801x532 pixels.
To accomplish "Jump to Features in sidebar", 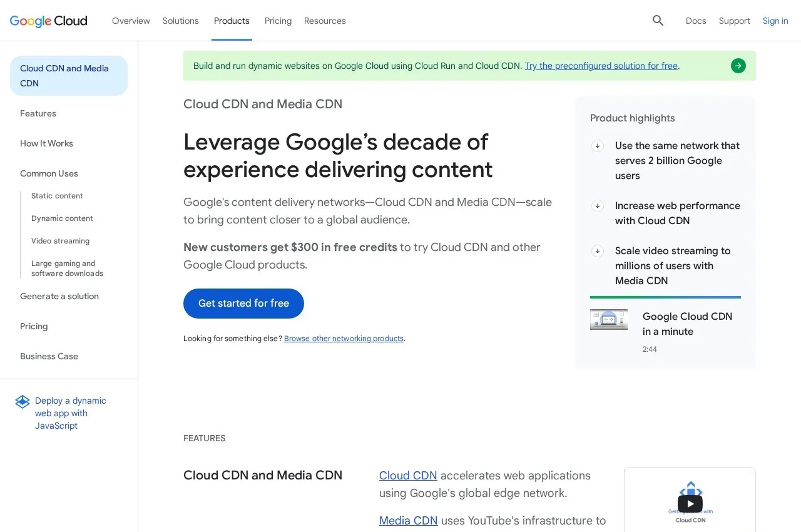I will click(x=38, y=113).
